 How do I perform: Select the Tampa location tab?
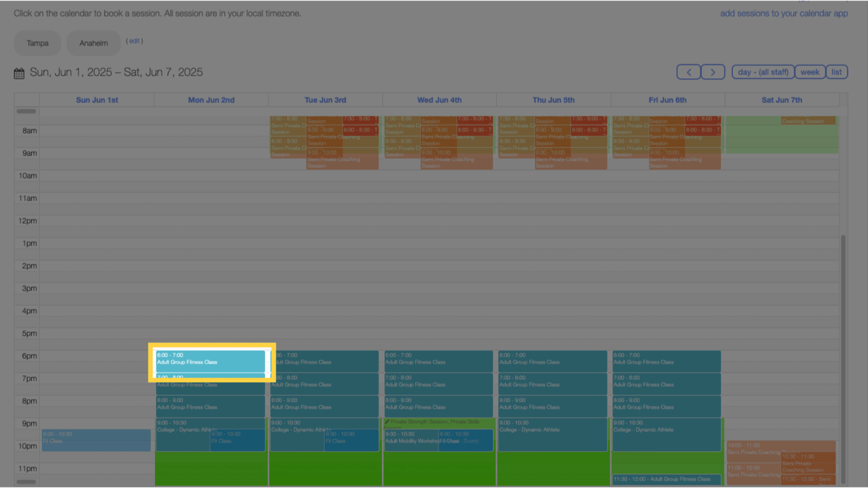(x=37, y=43)
